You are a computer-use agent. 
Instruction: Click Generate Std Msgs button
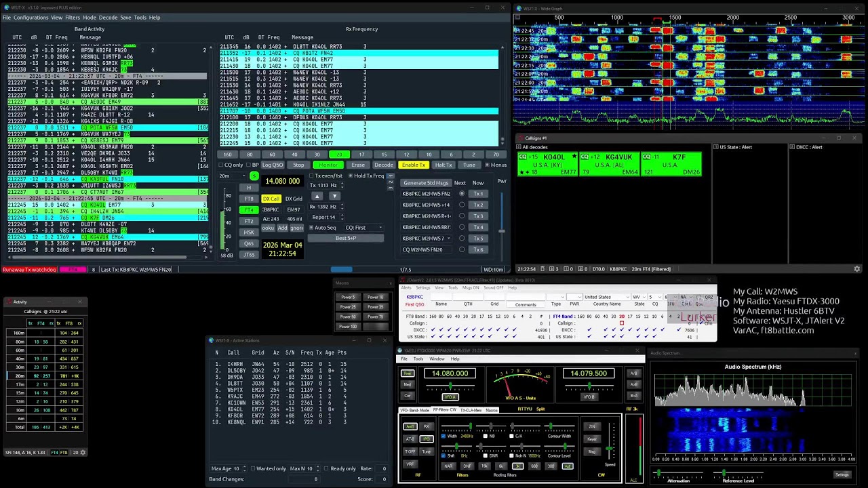tap(426, 183)
